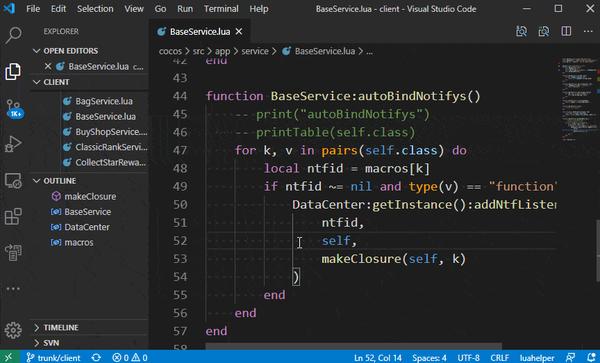Click the service breadcrumb segment
The height and width of the screenshot is (363, 600).
pyautogui.click(x=255, y=51)
